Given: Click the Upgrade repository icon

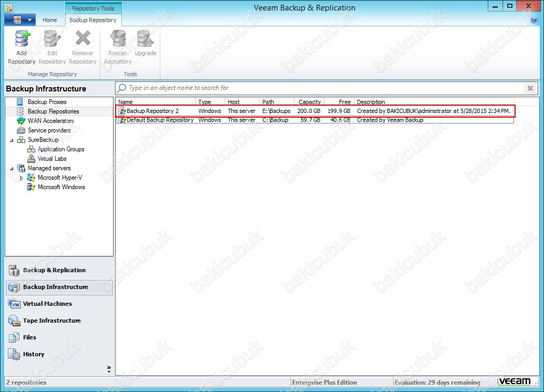Looking at the screenshot, I should (146, 38).
